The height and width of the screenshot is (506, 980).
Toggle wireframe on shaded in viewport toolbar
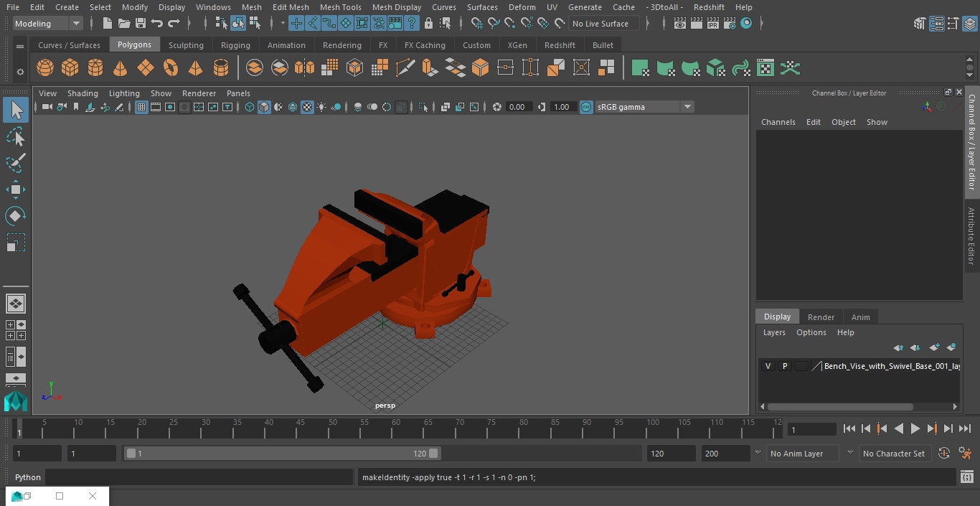[x=293, y=107]
